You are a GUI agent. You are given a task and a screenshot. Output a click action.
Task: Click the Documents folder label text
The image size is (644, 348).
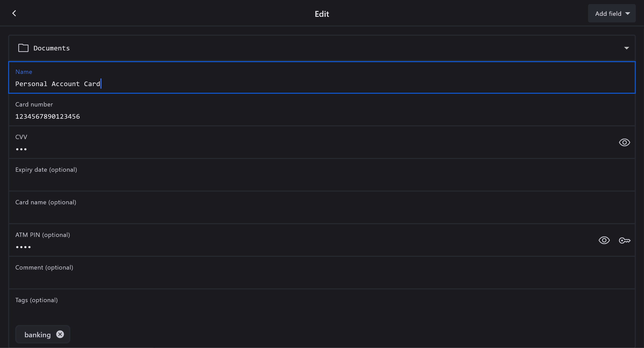coord(52,48)
